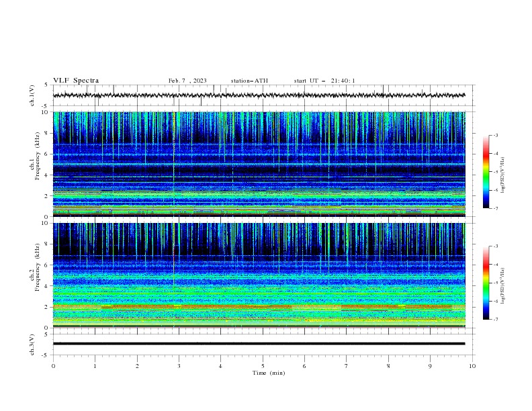Screen dimensions: 532x411
Task: Click the "VLF Spectra" title text
Action: pos(76,81)
